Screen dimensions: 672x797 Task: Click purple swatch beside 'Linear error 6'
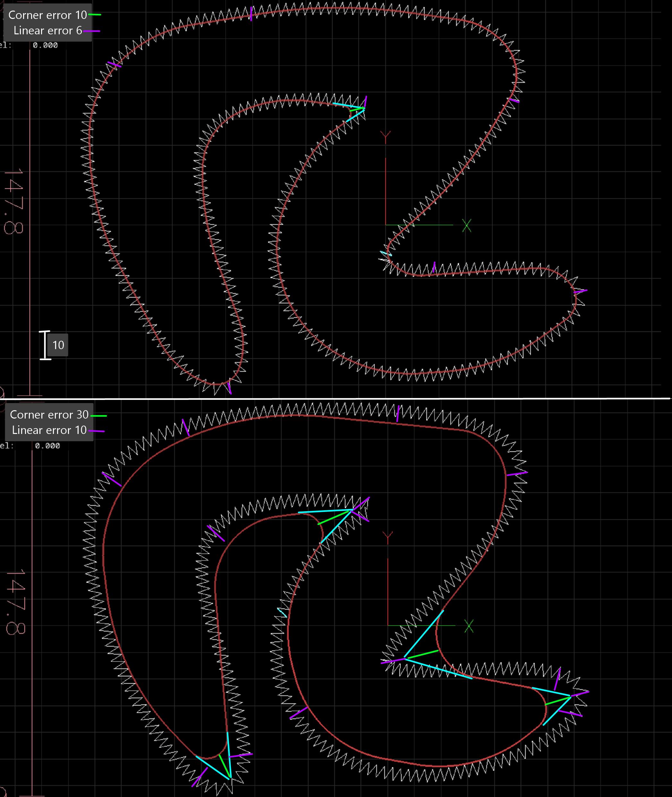tap(92, 31)
